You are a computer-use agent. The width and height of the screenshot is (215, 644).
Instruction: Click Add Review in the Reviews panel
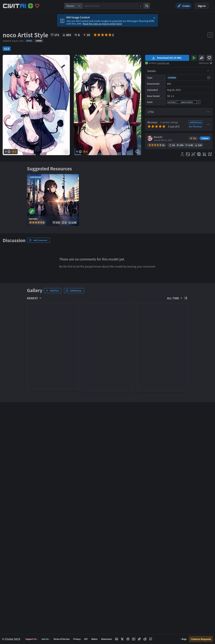[x=195, y=122]
